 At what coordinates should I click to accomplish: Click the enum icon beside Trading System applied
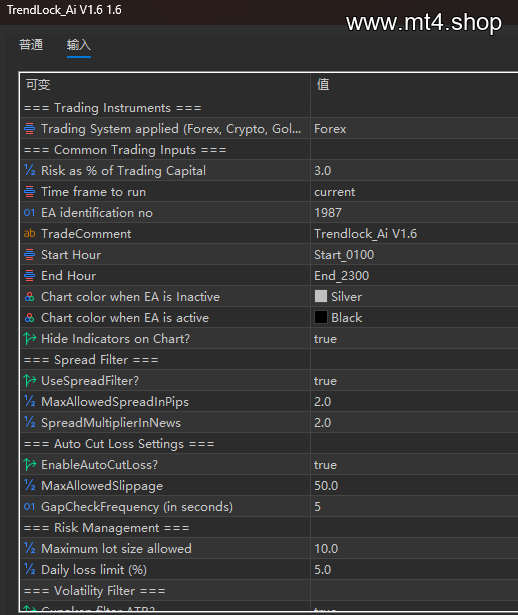29,129
